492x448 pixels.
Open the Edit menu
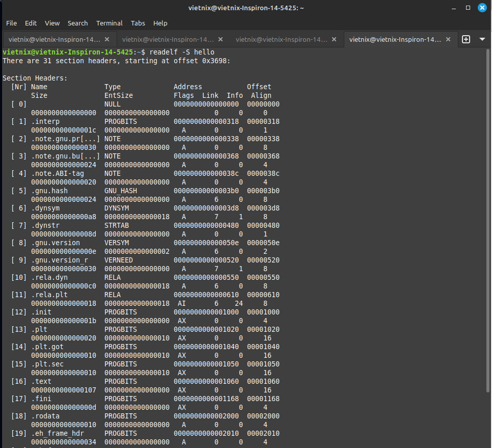point(31,23)
